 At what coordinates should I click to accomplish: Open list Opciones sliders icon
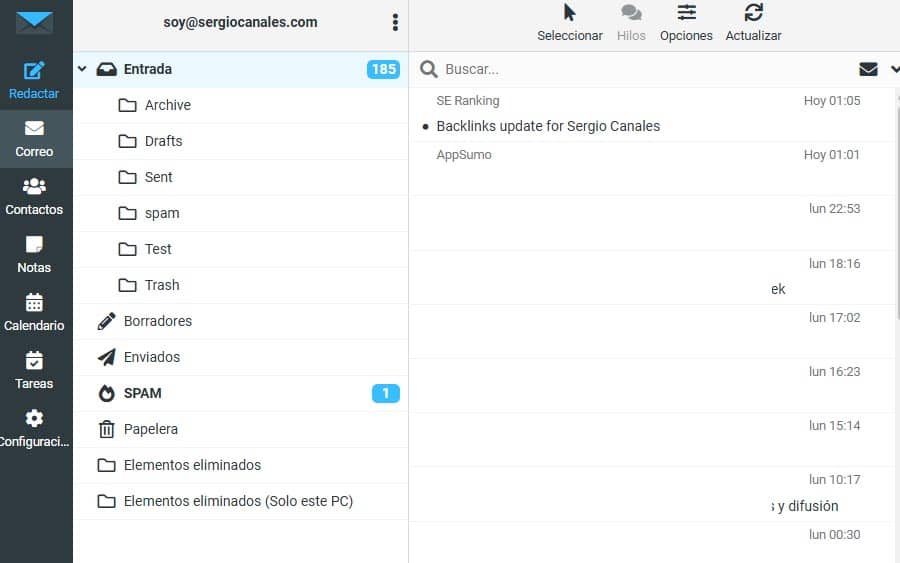[x=686, y=23]
